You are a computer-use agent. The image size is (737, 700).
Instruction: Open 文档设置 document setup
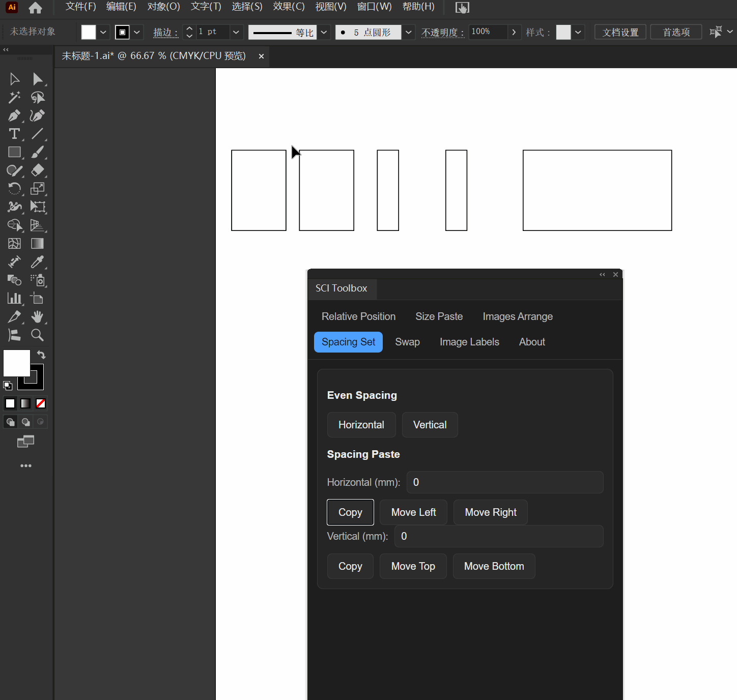[x=620, y=32]
